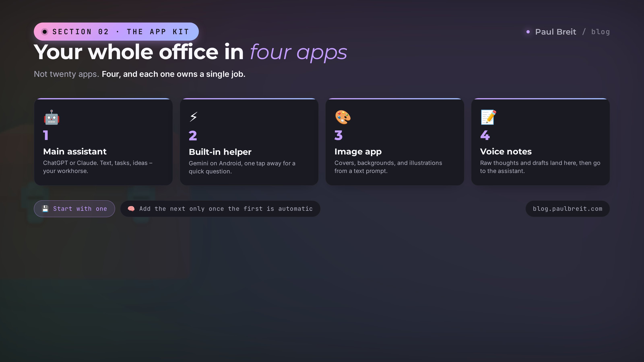The width and height of the screenshot is (644, 362).
Task: Click the robot emoji on Main assistant card
Action: (52, 117)
